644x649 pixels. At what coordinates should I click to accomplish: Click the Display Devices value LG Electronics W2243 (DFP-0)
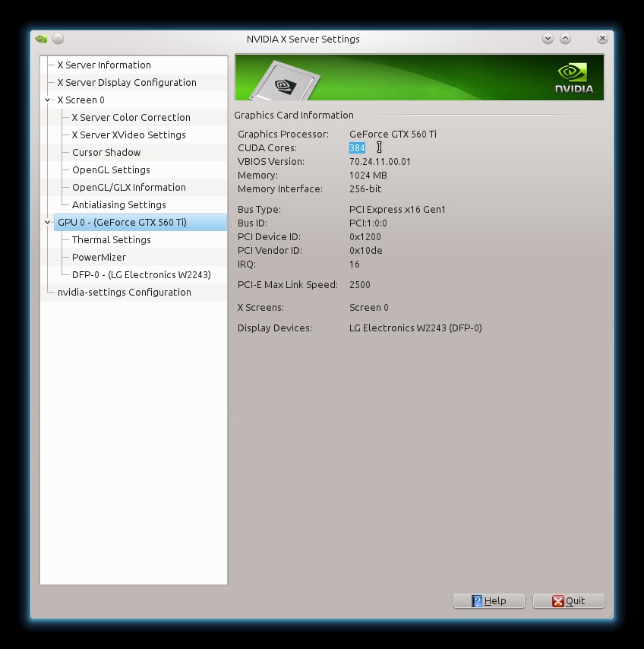click(x=415, y=328)
